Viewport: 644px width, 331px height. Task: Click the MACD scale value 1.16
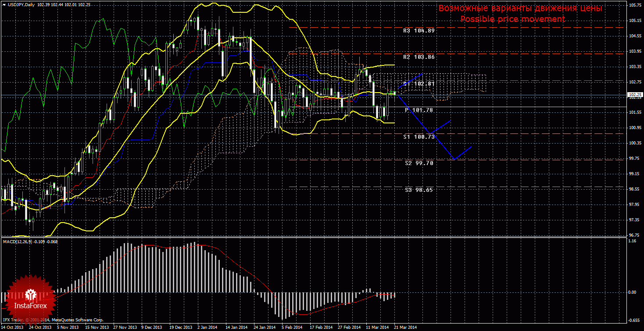[632, 241]
